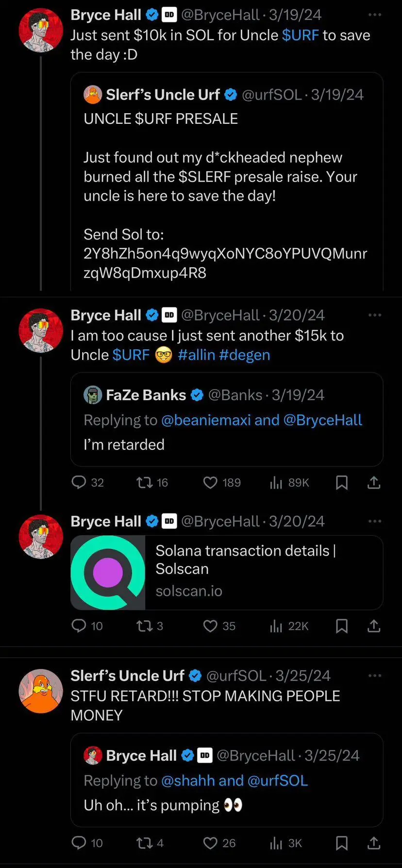Like the Solscan link tweet

[x=210, y=626]
